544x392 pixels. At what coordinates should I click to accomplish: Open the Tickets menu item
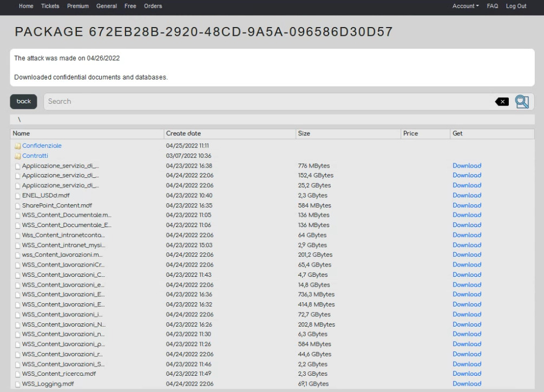pyautogui.click(x=50, y=6)
